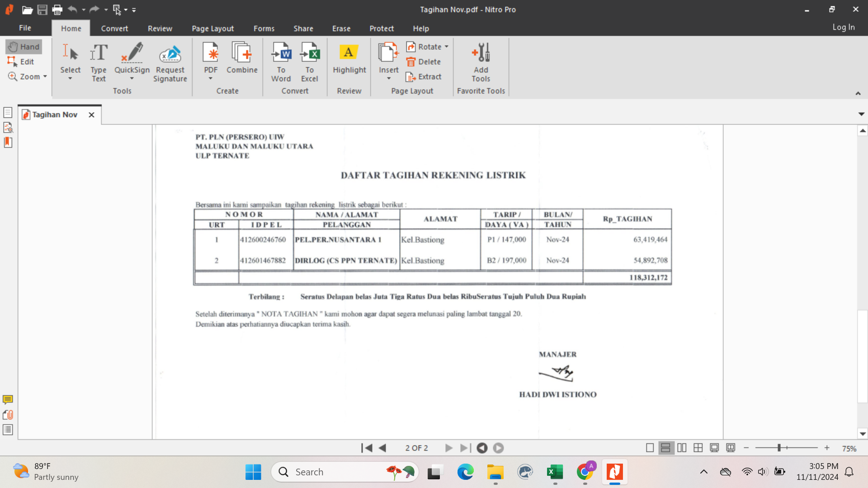Image resolution: width=868 pixels, height=488 pixels.
Task: Switch to Facing Continuous view
Action: (x=698, y=448)
